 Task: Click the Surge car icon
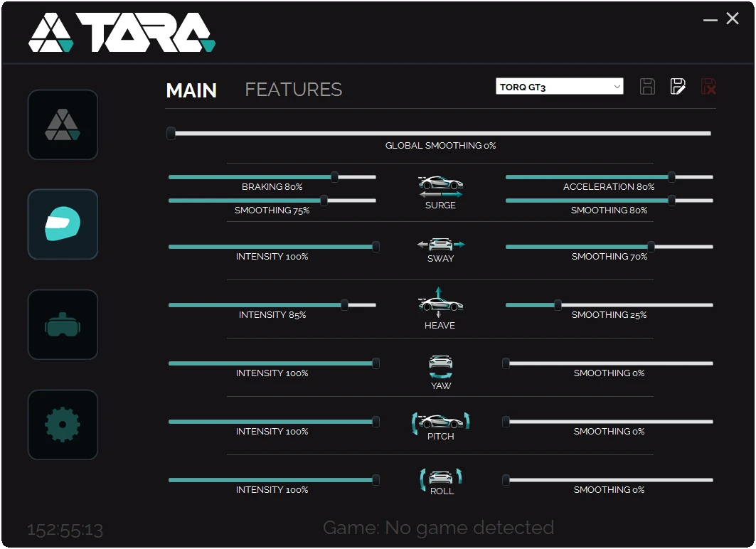(440, 186)
